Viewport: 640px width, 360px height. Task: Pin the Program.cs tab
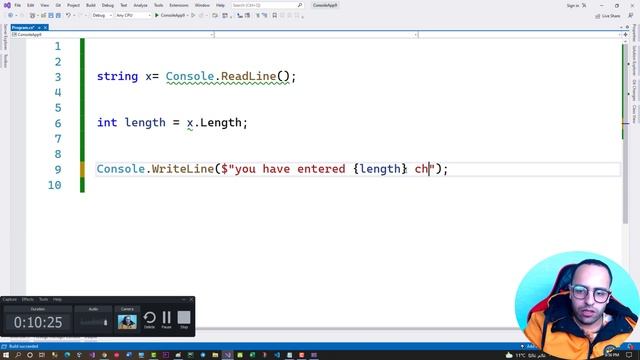(39, 27)
